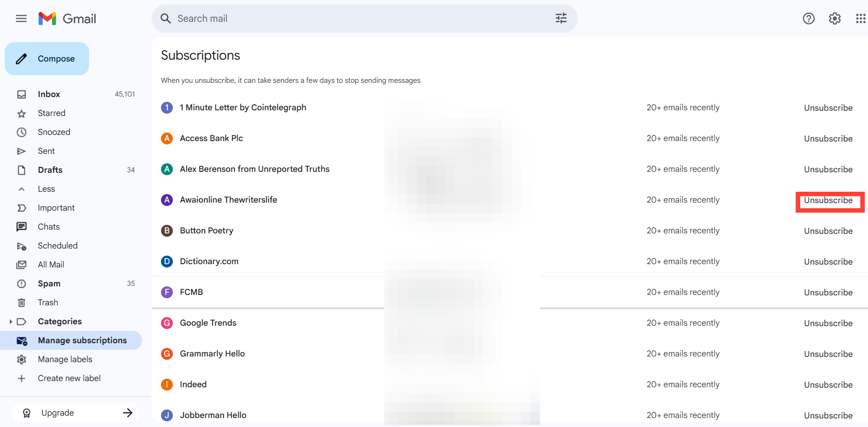Click the Search mail field
The image size is (868, 427).
point(365,18)
